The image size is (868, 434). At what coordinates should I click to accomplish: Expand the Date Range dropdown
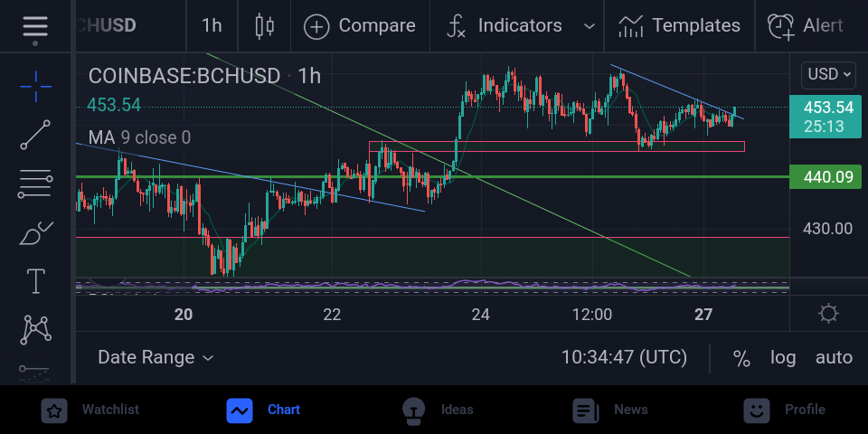click(x=156, y=358)
